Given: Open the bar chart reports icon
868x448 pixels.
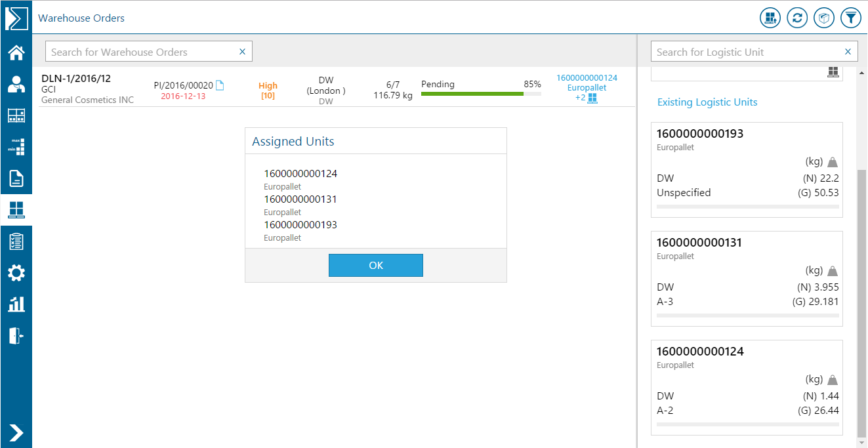Looking at the screenshot, I should point(16,304).
